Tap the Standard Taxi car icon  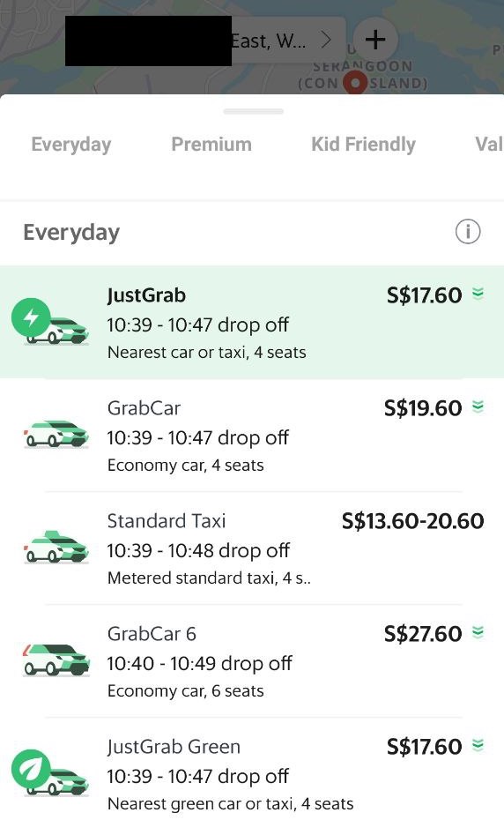(x=56, y=547)
